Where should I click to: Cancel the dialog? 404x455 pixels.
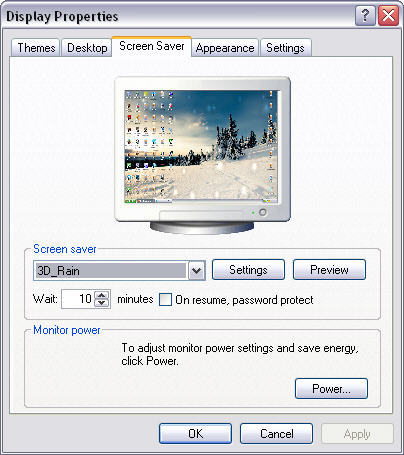(x=276, y=434)
